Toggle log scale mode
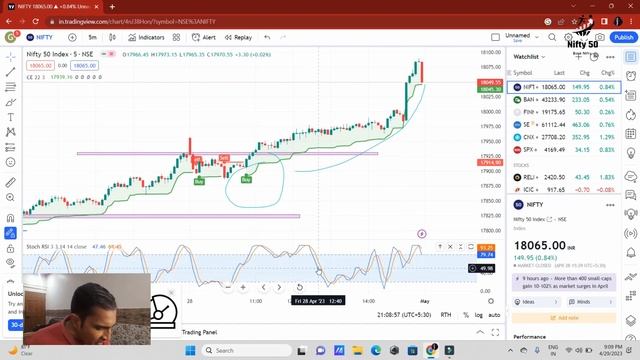This screenshot has width=640, height=360. (x=478, y=315)
